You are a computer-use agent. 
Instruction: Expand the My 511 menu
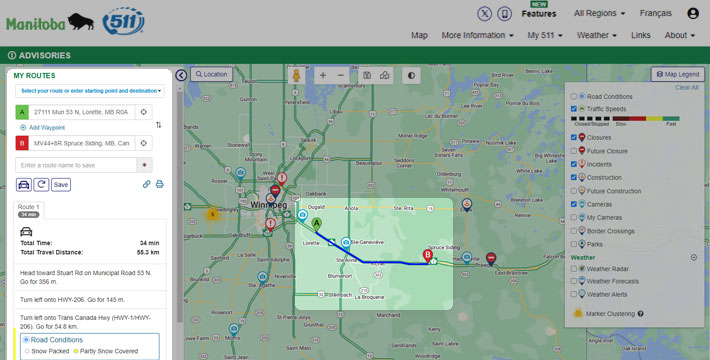tap(545, 35)
